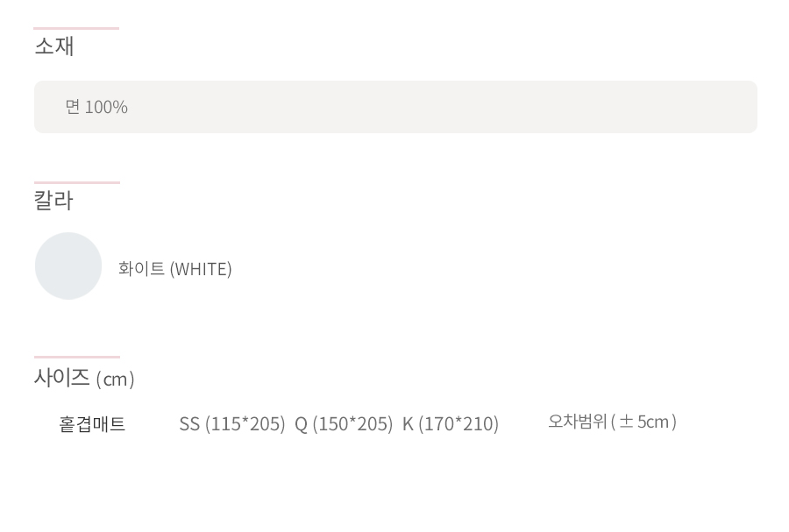Choose the Q (150*205) size
The width and height of the screenshot is (789, 532).
[344, 424]
